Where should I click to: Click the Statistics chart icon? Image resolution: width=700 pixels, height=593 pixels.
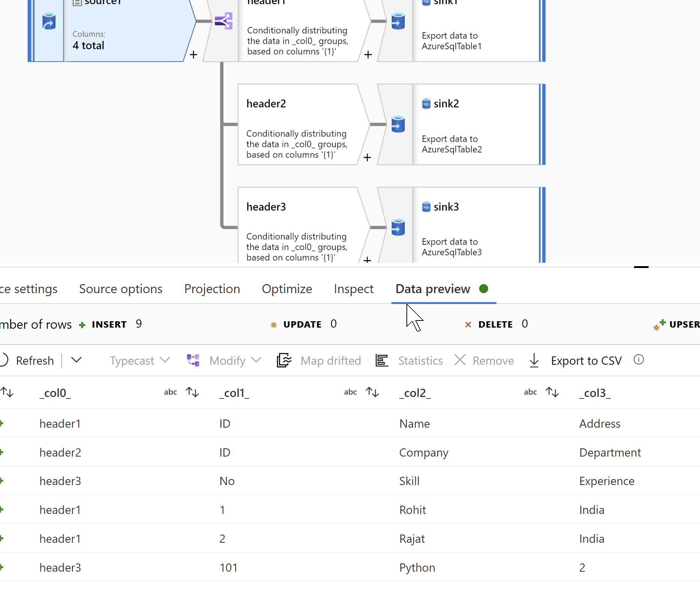pos(382,361)
